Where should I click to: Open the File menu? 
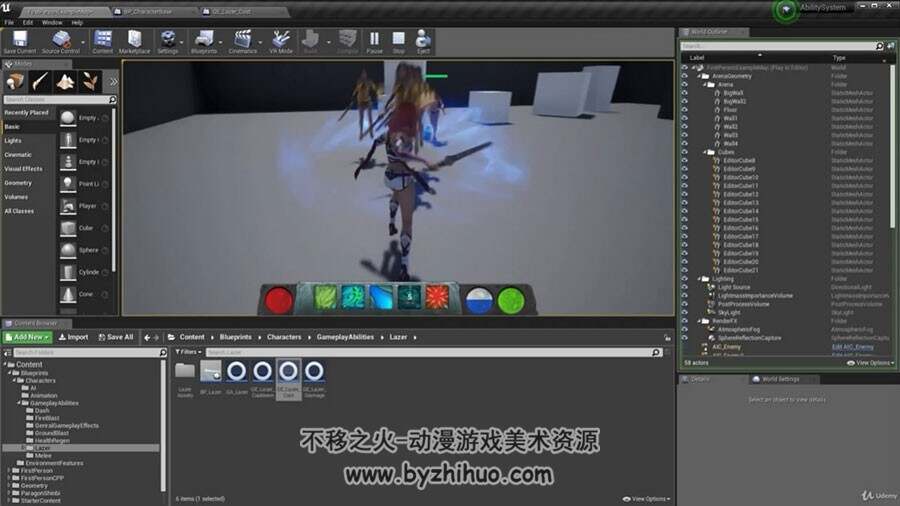click(9, 22)
